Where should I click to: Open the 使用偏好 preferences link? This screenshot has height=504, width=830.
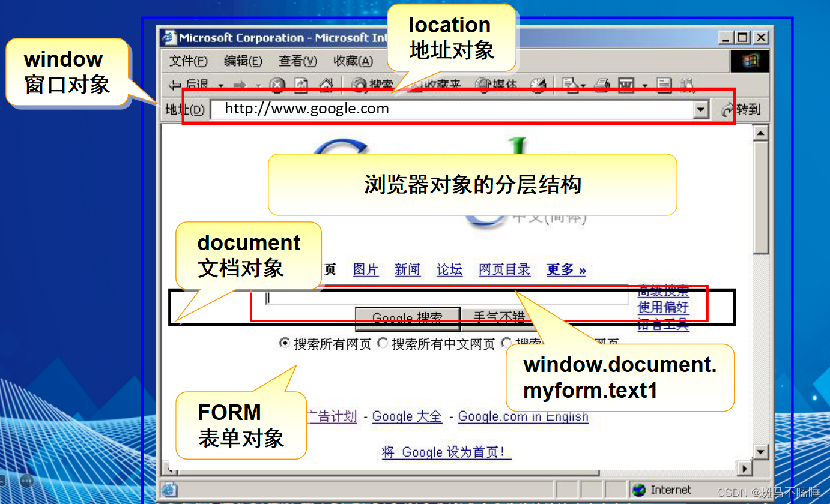coord(663,308)
